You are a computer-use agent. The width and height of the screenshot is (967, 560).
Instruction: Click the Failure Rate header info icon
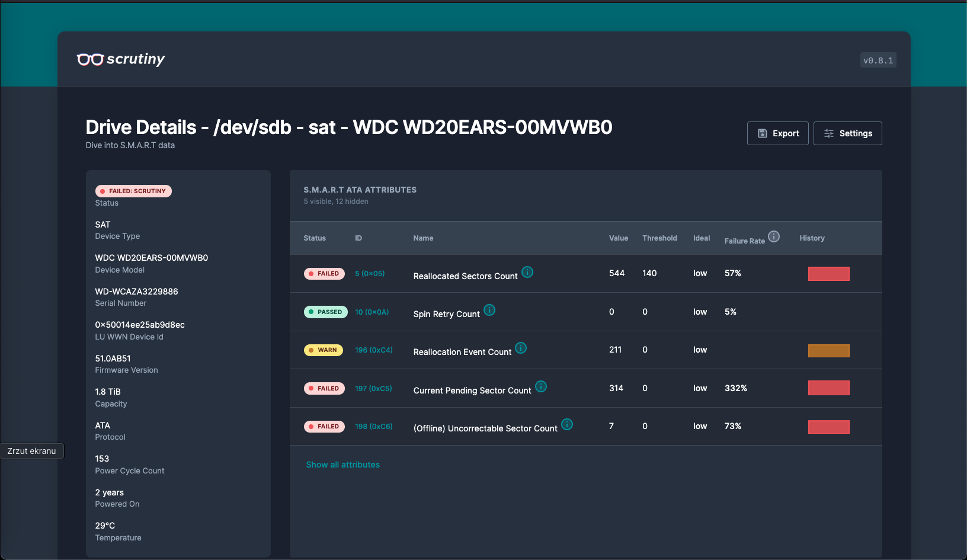point(774,236)
